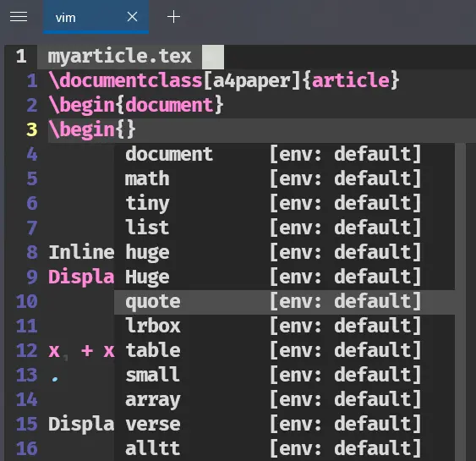Click the completion popup scrollbar
This screenshot has height=461, width=476.
coord(460,302)
